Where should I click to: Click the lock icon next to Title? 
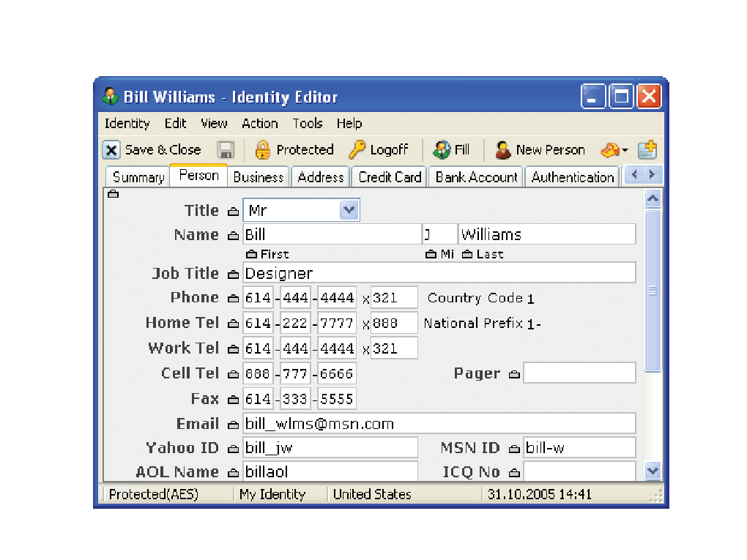(233, 212)
